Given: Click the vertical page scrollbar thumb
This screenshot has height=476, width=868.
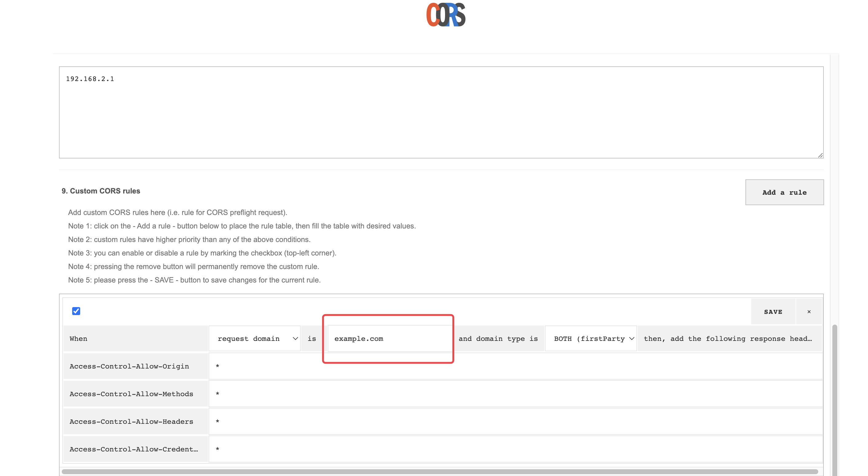Looking at the screenshot, I should 834,400.
